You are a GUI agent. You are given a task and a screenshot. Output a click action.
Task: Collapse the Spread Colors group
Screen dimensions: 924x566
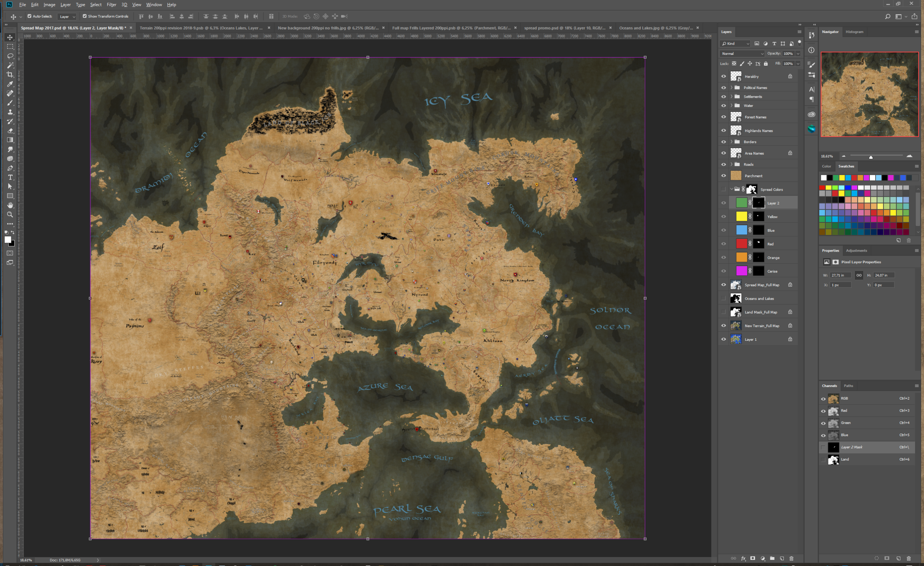pos(732,189)
